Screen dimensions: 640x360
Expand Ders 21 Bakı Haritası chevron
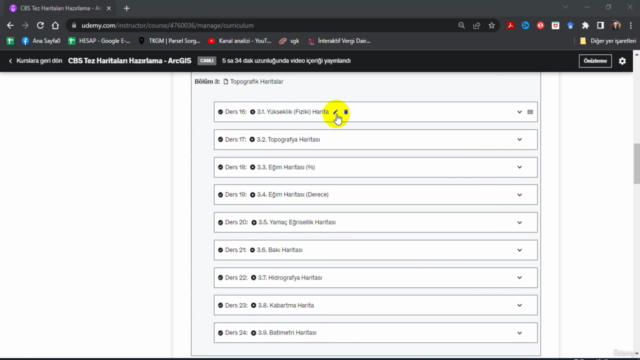click(x=519, y=250)
